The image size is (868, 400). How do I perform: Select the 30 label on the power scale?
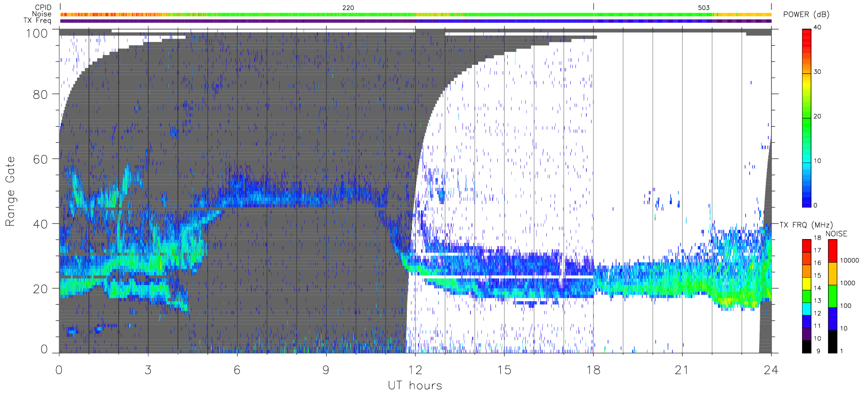tap(817, 72)
